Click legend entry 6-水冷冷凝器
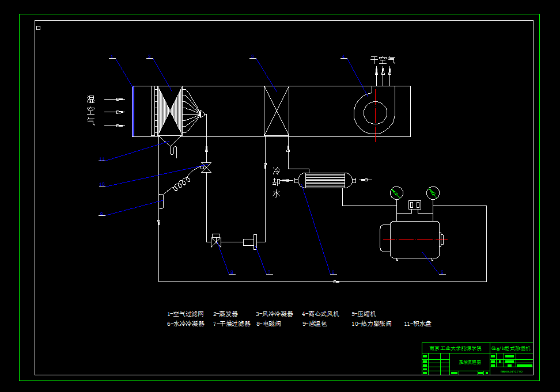Viewport: 560px width, 392px height. (186, 324)
